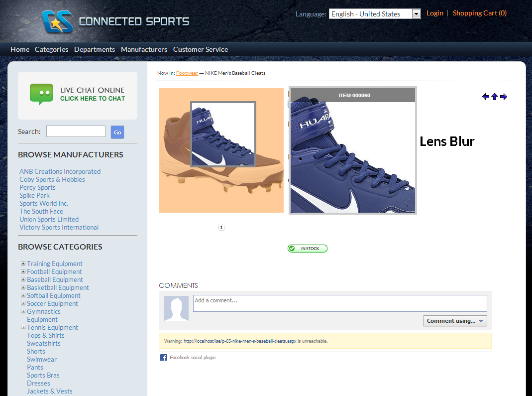532x396 pixels.
Task: Click the cleat thumbnail image
Action: click(221, 150)
